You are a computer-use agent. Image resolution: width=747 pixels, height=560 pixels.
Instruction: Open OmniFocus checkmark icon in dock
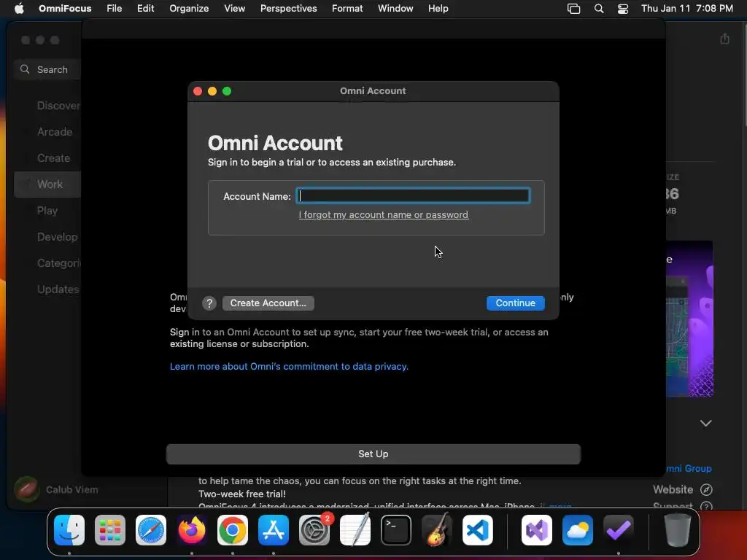coord(619,530)
